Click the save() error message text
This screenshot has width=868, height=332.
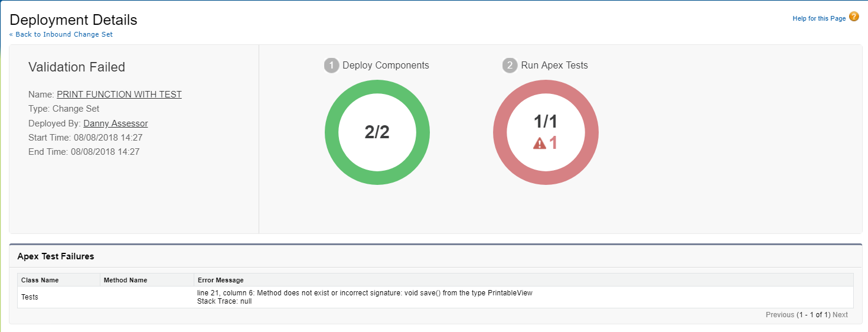(x=365, y=294)
